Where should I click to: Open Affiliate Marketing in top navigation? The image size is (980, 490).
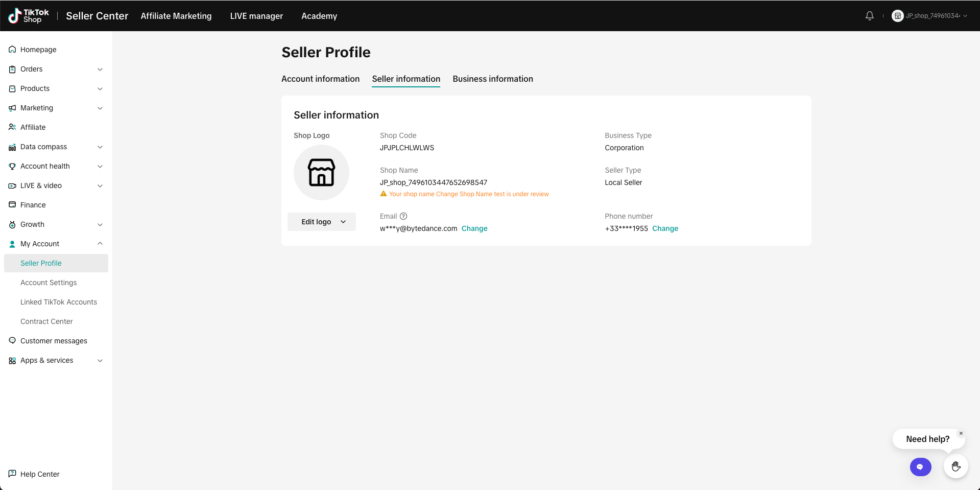(176, 16)
